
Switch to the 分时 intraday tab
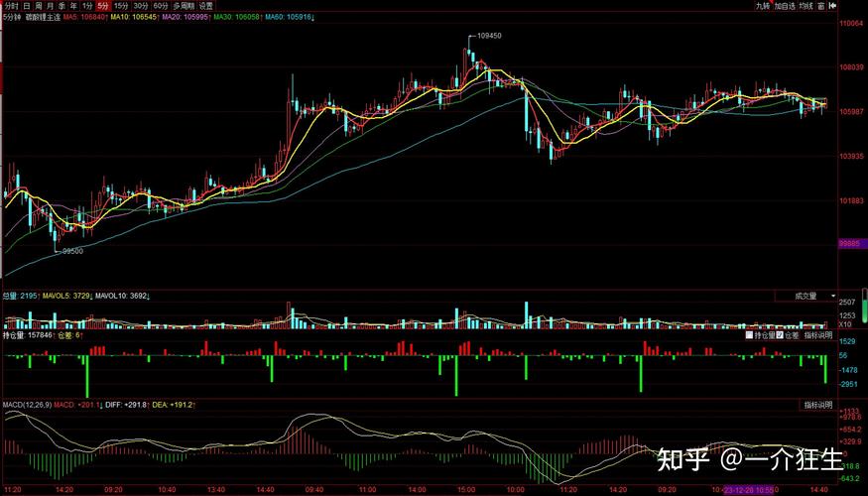pyautogui.click(x=11, y=6)
